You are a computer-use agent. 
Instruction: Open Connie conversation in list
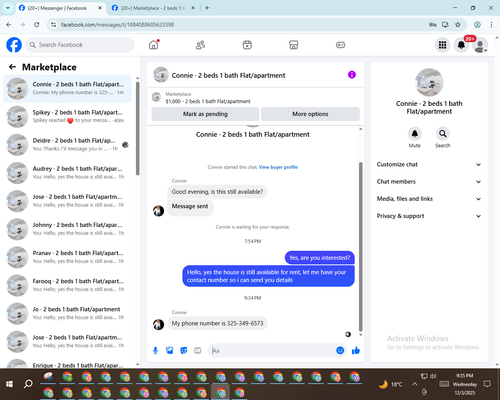(x=67, y=88)
